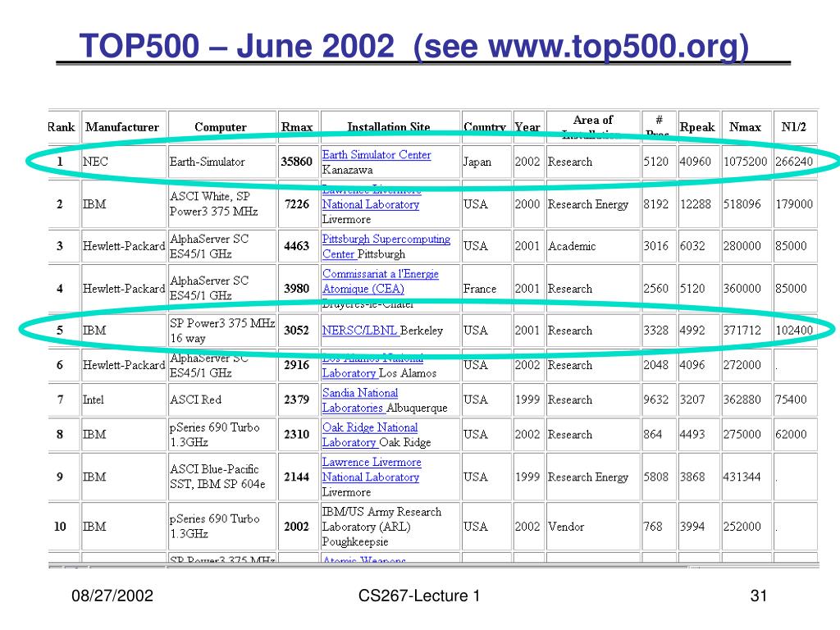
Task: Open Lawrence Livermore link in rank 2 row
Action: (371, 199)
